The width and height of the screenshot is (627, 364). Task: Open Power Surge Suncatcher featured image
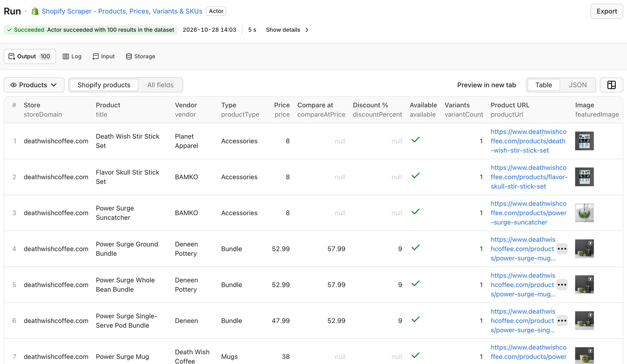click(x=584, y=213)
